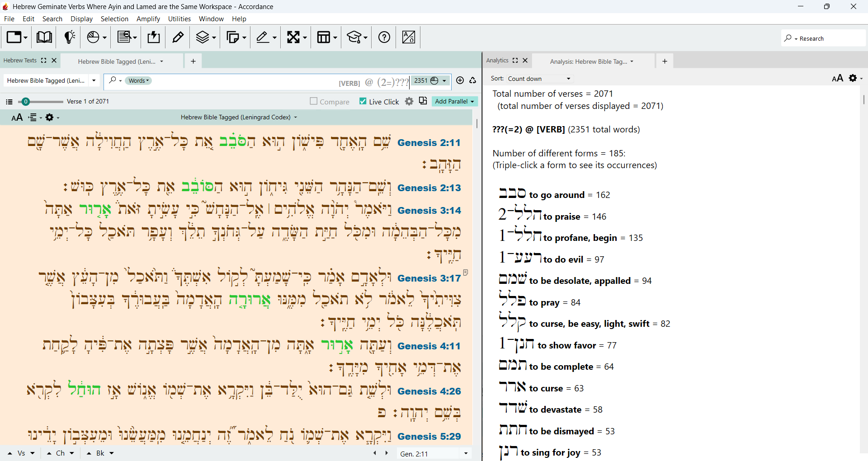Open the Add Parallel dropdown
This screenshot has height=461, width=868.
tap(454, 101)
